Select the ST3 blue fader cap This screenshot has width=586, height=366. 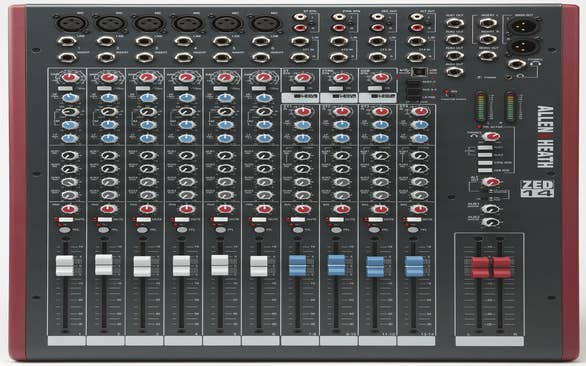click(375, 266)
